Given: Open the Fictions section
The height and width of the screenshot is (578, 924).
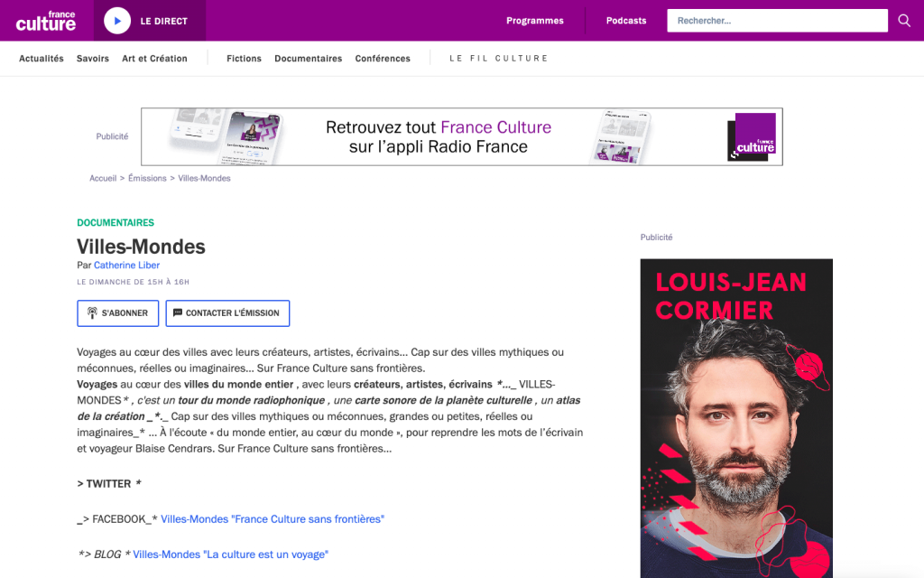Looking at the screenshot, I should [244, 59].
